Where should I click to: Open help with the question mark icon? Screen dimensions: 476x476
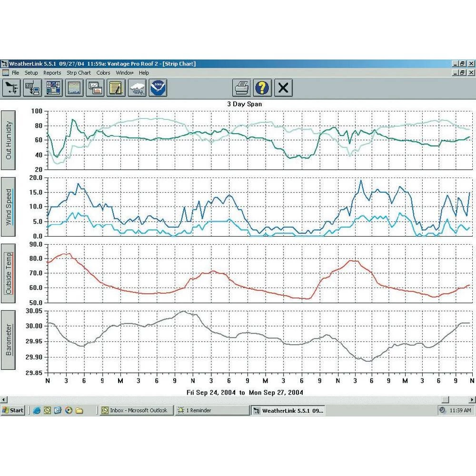click(x=262, y=88)
